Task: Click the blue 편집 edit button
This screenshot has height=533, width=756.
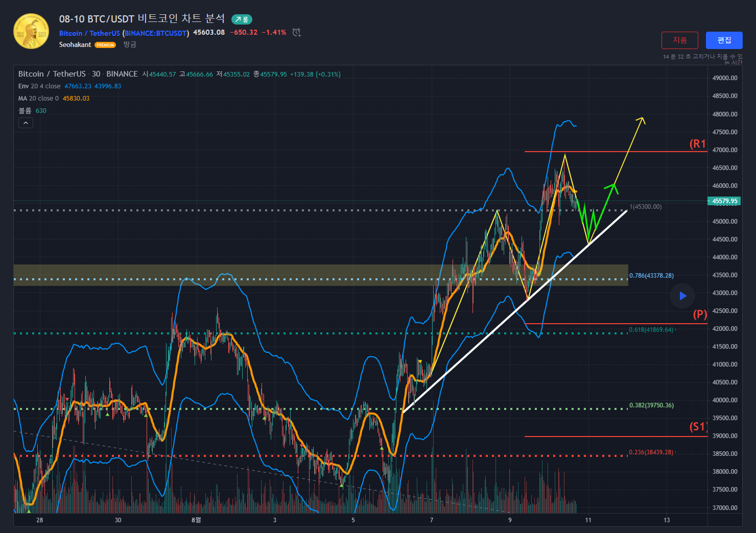Action: pos(724,40)
